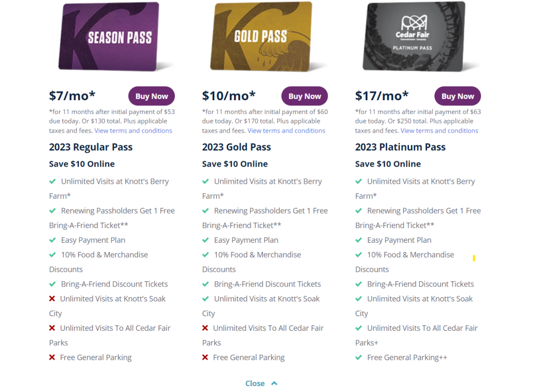
Task: Click check for Platinum All Cedar Fair Parks
Action: click(359, 328)
